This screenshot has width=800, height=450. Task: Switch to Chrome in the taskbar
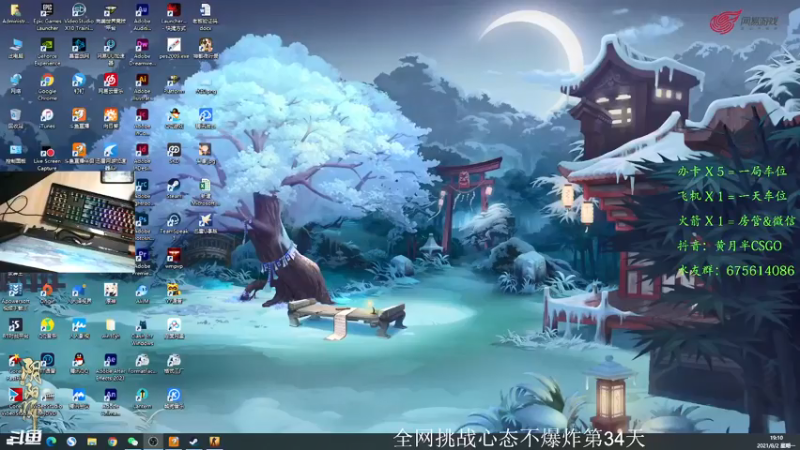tap(112, 441)
